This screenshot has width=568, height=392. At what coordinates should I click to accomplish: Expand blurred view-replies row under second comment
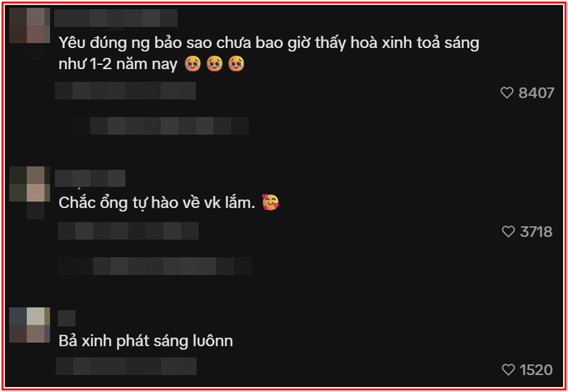(155, 266)
